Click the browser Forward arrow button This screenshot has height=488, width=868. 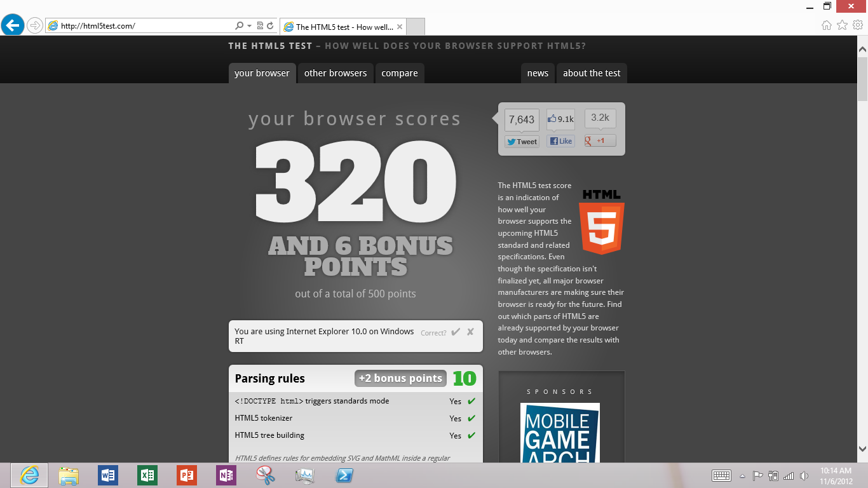35,26
